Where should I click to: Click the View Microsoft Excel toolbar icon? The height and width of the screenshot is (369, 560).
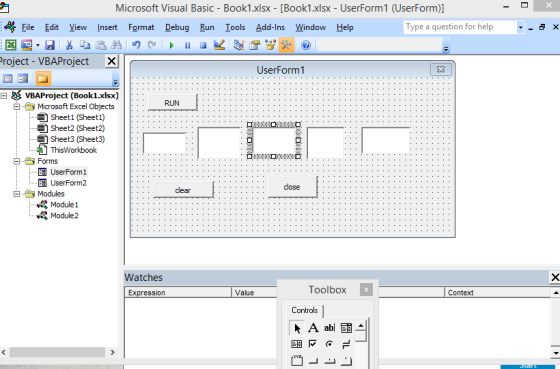pos(10,45)
